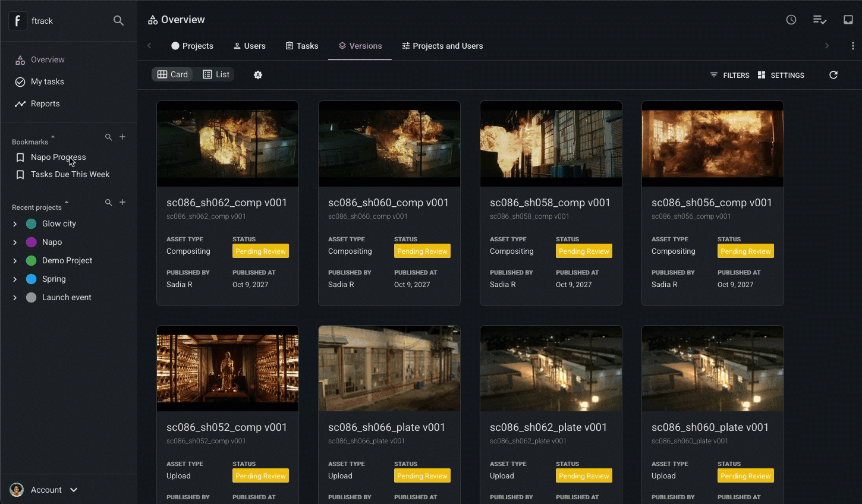Expand the Demo Project tree item
The width and height of the screenshot is (862, 504).
15,261
